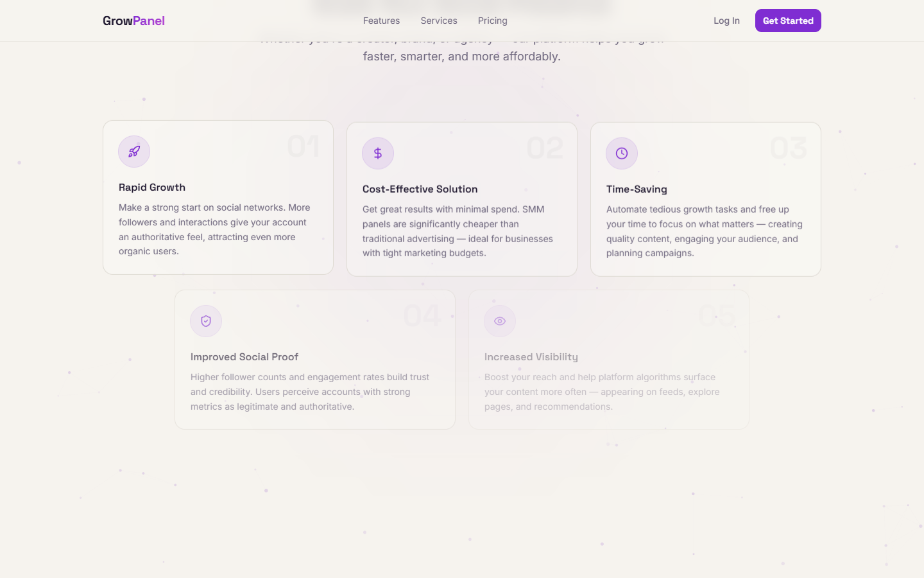This screenshot has width=924, height=578.
Task: Select the Rapid Growth heading
Action: (152, 188)
